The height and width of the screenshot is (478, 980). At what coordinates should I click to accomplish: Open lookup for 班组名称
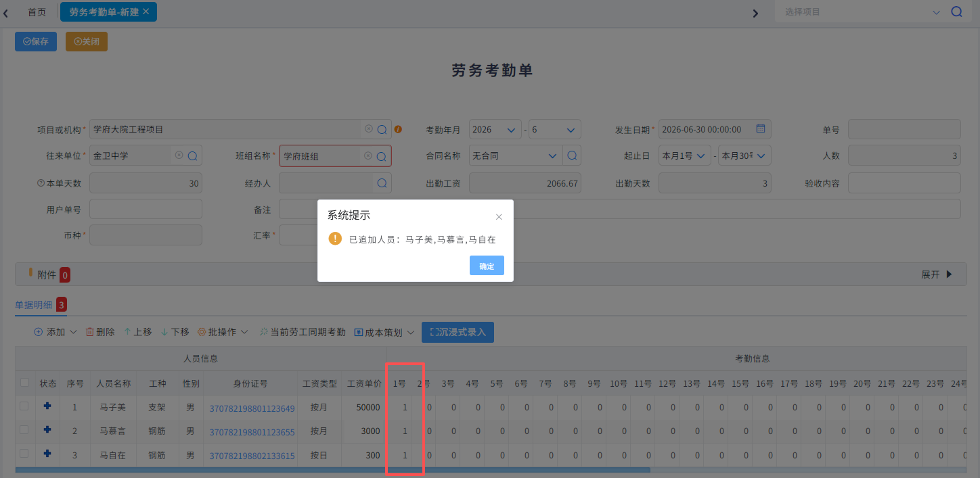pyautogui.click(x=382, y=156)
